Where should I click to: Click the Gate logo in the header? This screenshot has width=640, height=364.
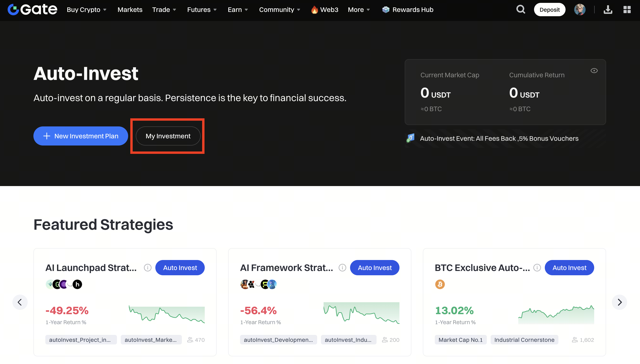(32, 10)
